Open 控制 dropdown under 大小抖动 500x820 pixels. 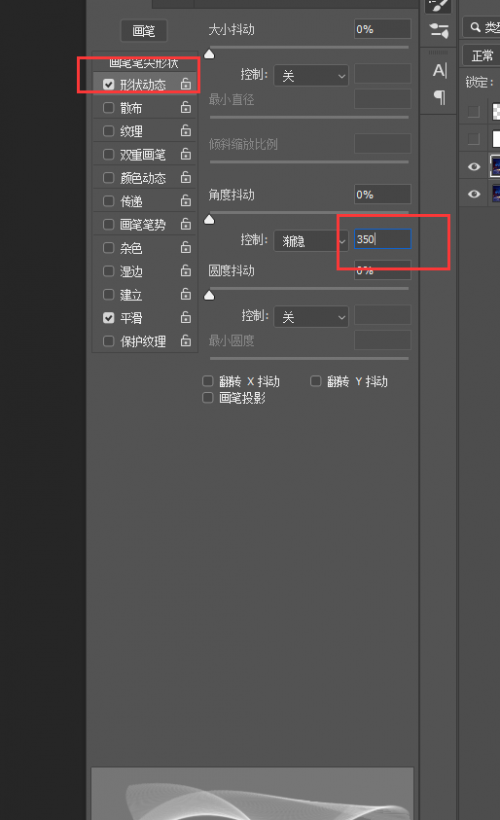tap(311, 76)
